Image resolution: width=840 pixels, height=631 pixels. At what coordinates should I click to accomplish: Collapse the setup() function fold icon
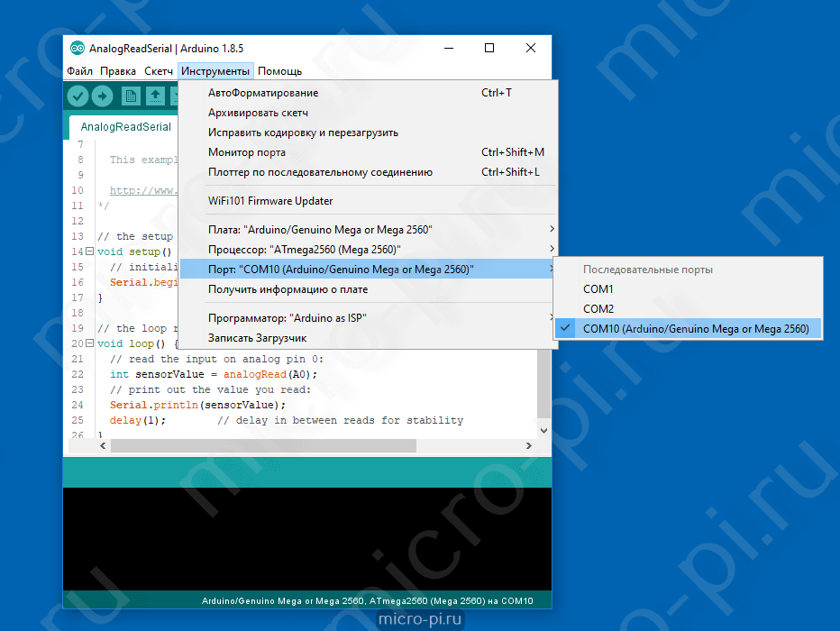point(89,251)
